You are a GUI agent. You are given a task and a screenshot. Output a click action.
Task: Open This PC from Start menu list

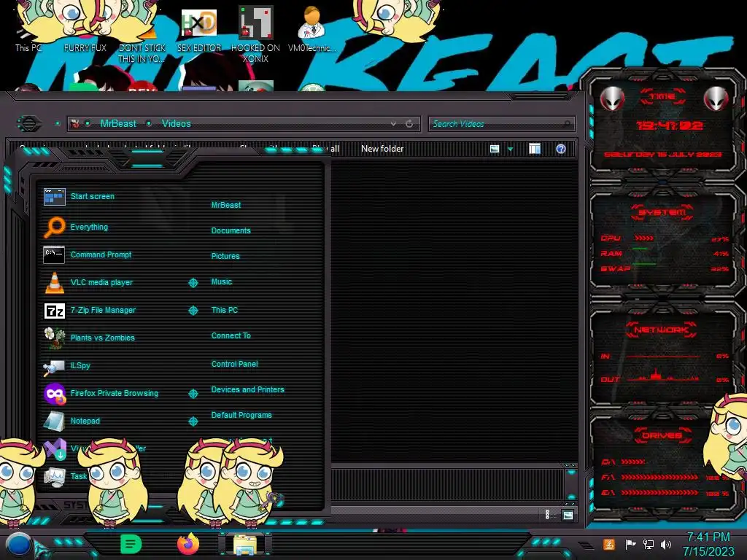click(225, 310)
